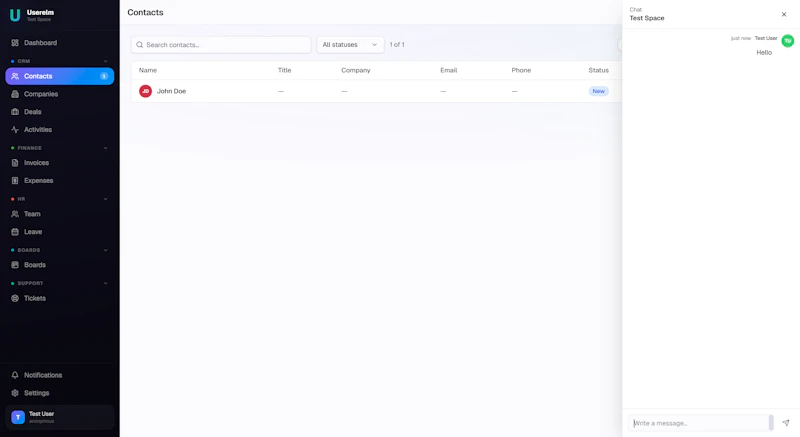Go to Deals section
Image resolution: width=800 pixels, height=437 pixels.
click(x=59, y=112)
